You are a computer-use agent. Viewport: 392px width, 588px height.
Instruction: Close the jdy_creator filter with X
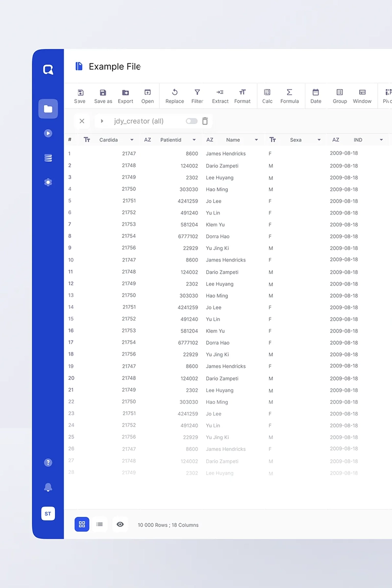click(x=82, y=121)
